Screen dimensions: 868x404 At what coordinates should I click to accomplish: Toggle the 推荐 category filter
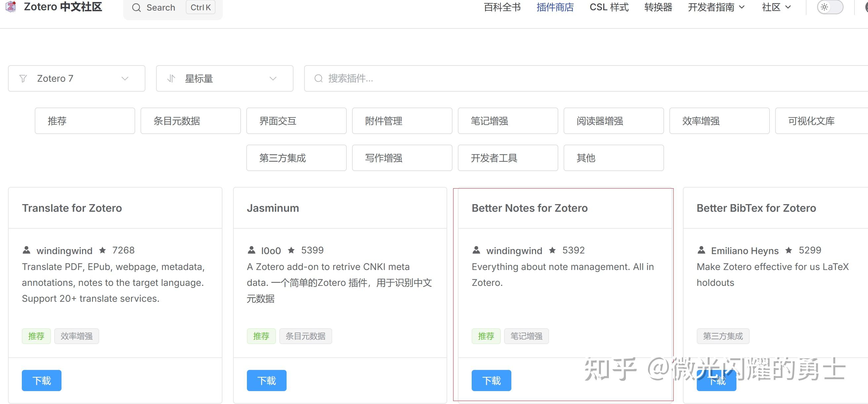click(85, 121)
